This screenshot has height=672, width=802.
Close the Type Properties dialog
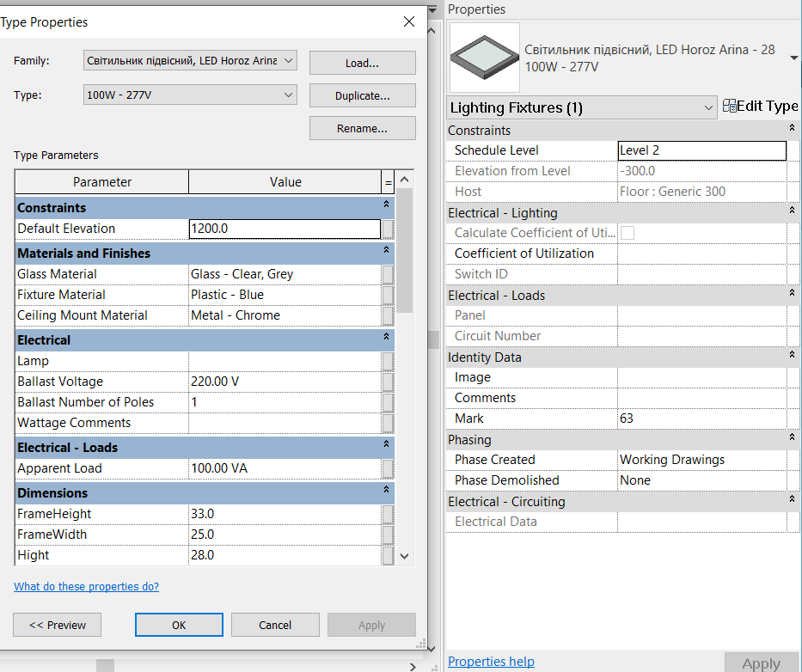[409, 22]
